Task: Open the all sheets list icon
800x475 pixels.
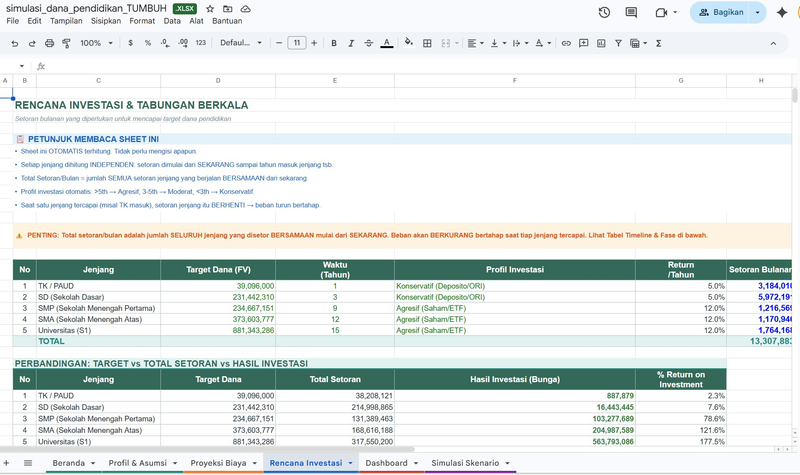Action: tap(28, 463)
